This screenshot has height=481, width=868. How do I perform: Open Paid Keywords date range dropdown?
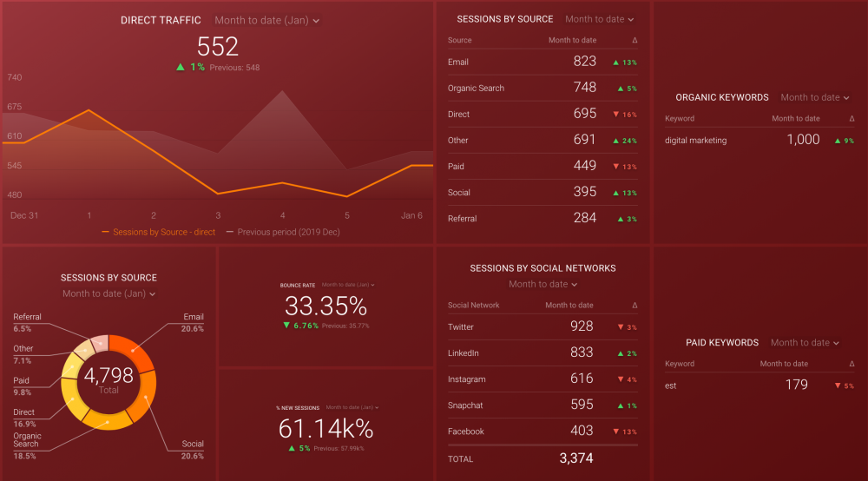[805, 343]
